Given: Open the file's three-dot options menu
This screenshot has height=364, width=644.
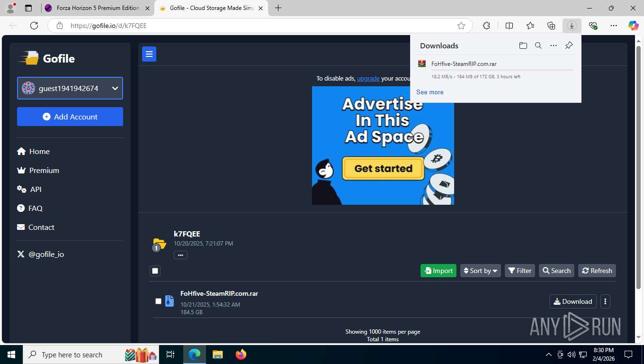Looking at the screenshot, I should [x=605, y=301].
